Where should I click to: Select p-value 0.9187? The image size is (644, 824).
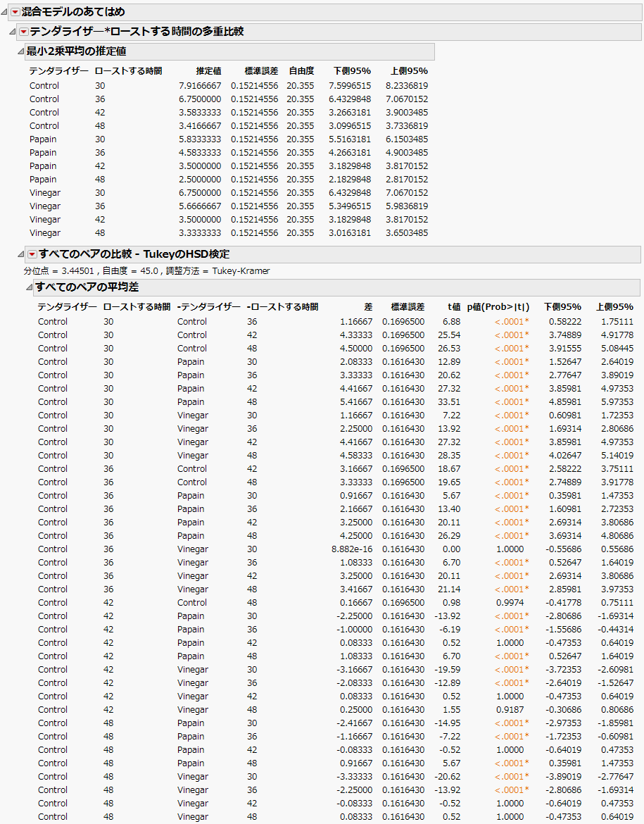[510, 710]
